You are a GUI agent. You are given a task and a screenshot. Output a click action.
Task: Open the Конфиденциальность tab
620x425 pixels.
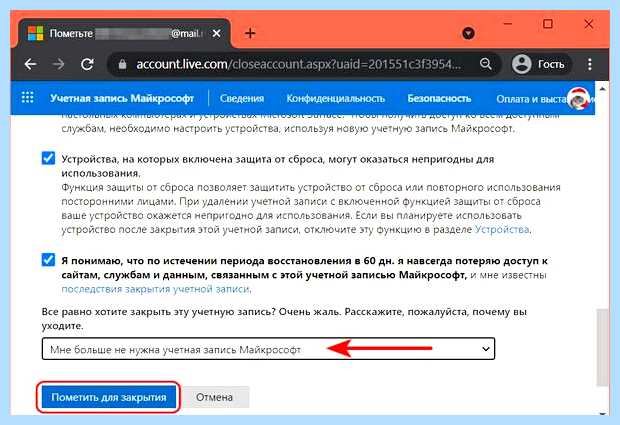(335, 98)
